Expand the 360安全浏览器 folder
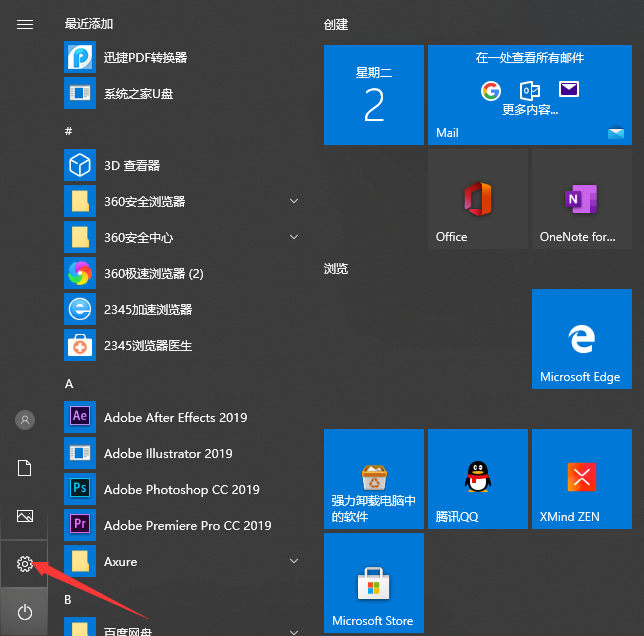 (294, 201)
